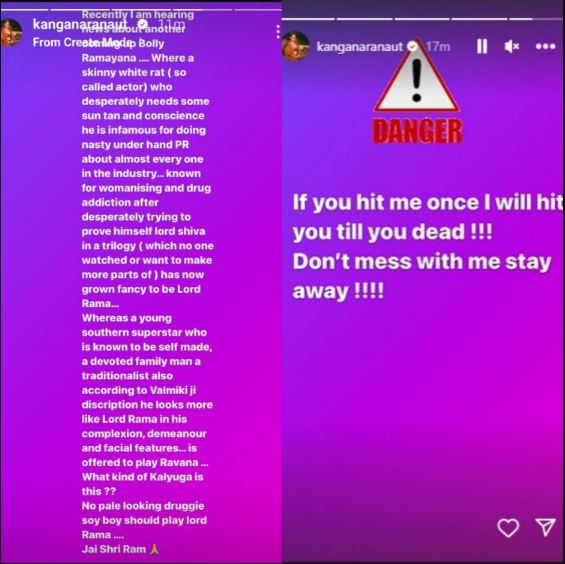Viewport: 565px width, 564px height.
Task: Click kanganaranaut username in right story
Action: click(x=359, y=46)
